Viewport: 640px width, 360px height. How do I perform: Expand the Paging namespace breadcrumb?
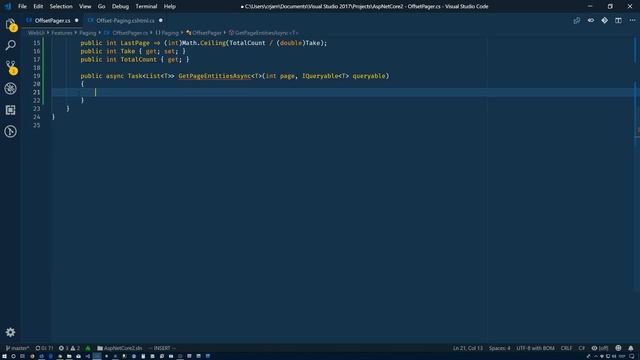point(167,33)
